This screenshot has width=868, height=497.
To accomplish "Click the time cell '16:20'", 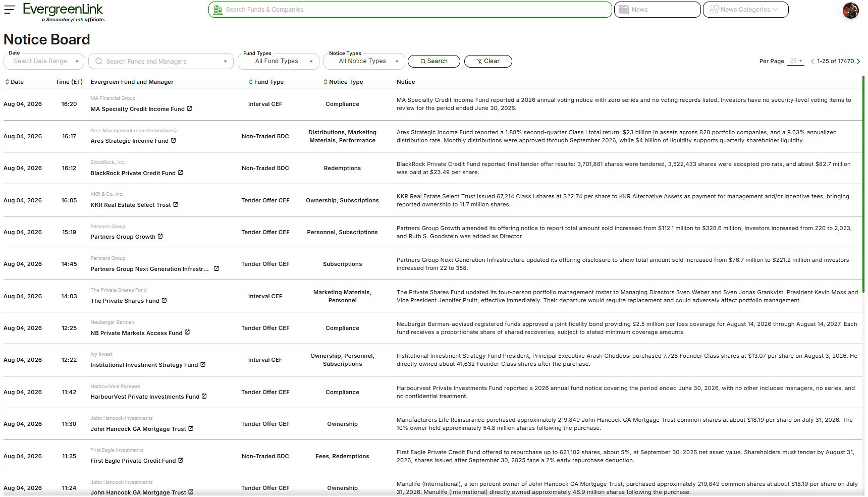I will tap(69, 104).
